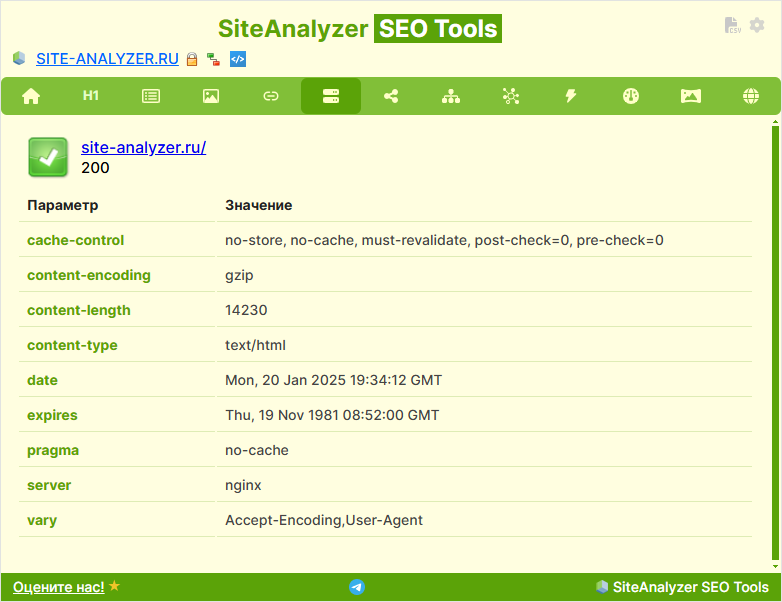Click the date parameter name
The height and width of the screenshot is (602, 782).
point(42,380)
